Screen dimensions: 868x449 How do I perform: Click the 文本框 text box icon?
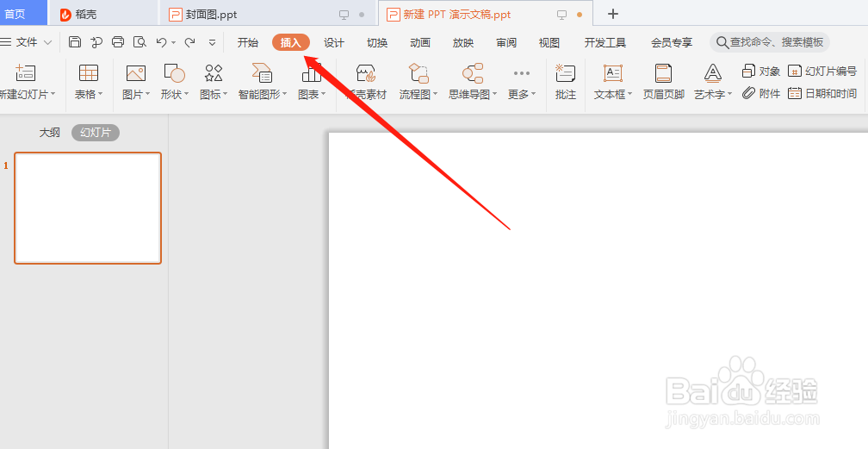click(x=613, y=72)
